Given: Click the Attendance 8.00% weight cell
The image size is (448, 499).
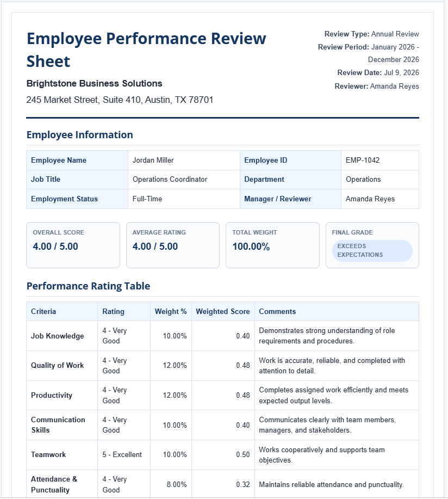Looking at the screenshot, I should (x=171, y=484).
